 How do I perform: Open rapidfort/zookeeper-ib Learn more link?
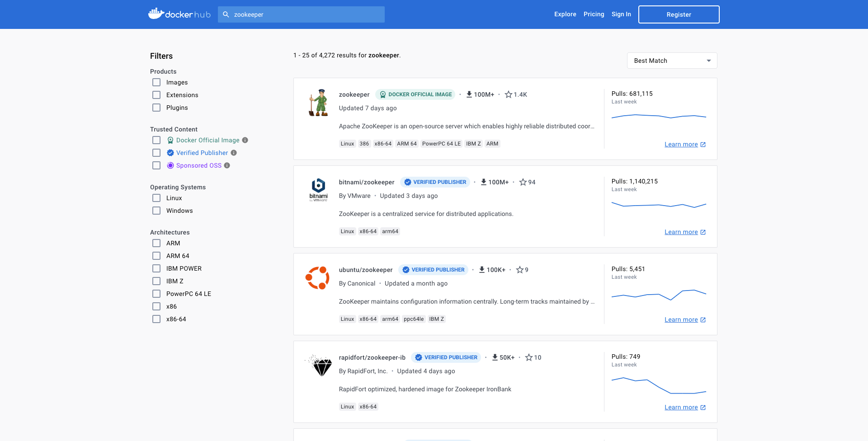(x=685, y=408)
